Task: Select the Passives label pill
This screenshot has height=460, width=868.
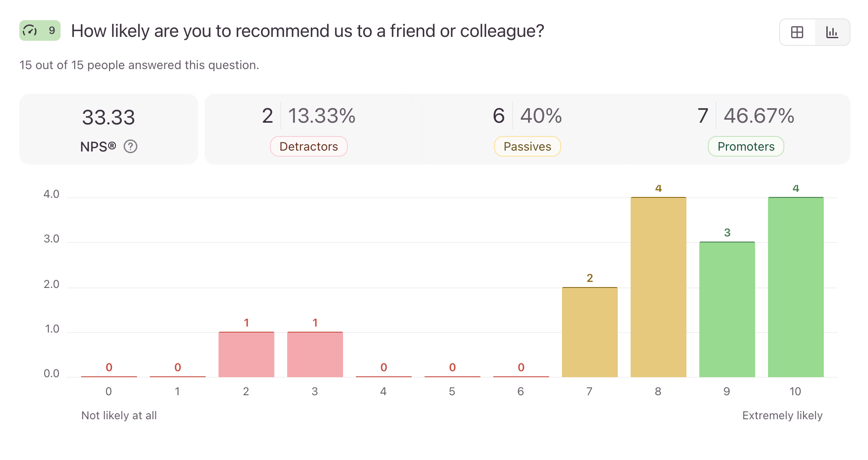Action: tap(527, 147)
